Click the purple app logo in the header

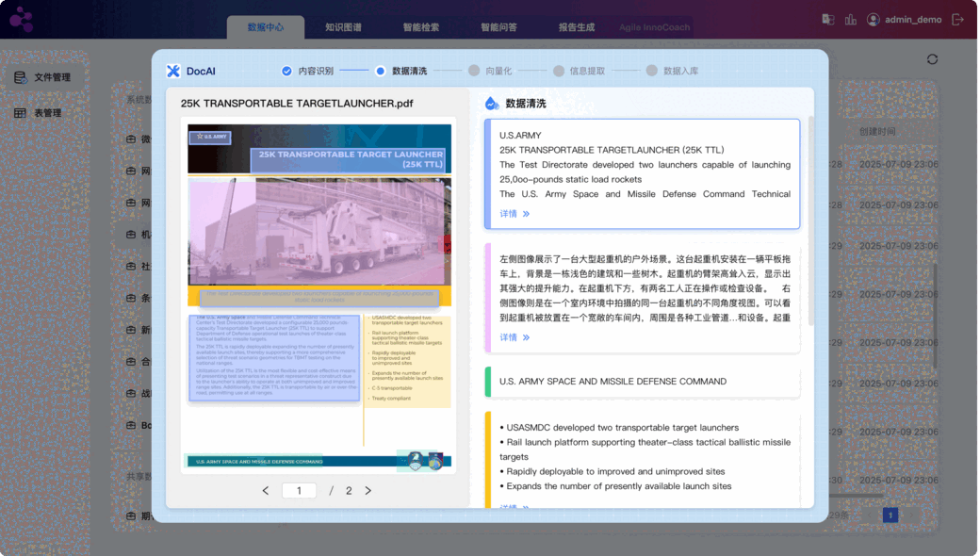[21, 20]
